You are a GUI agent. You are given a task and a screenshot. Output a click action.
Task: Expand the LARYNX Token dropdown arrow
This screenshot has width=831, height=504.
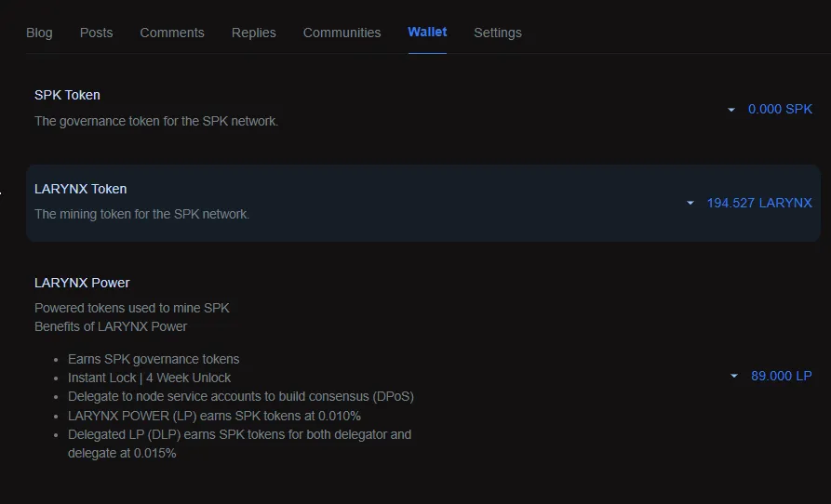click(690, 203)
